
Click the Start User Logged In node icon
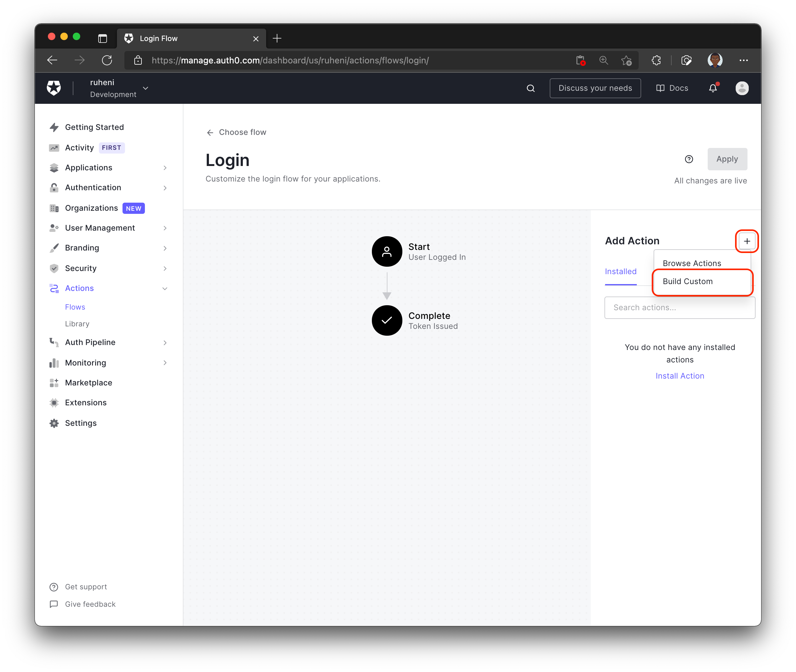[387, 251]
